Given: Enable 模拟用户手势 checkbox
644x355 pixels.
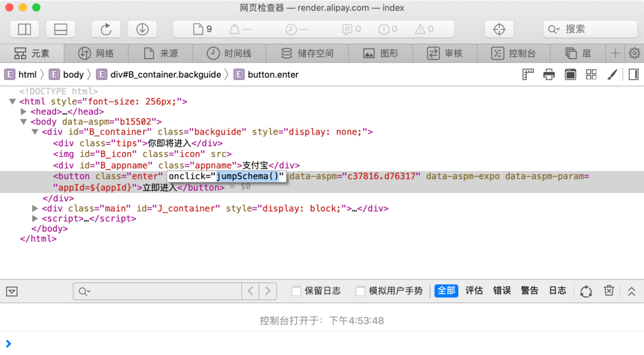Looking at the screenshot, I should (x=360, y=291).
